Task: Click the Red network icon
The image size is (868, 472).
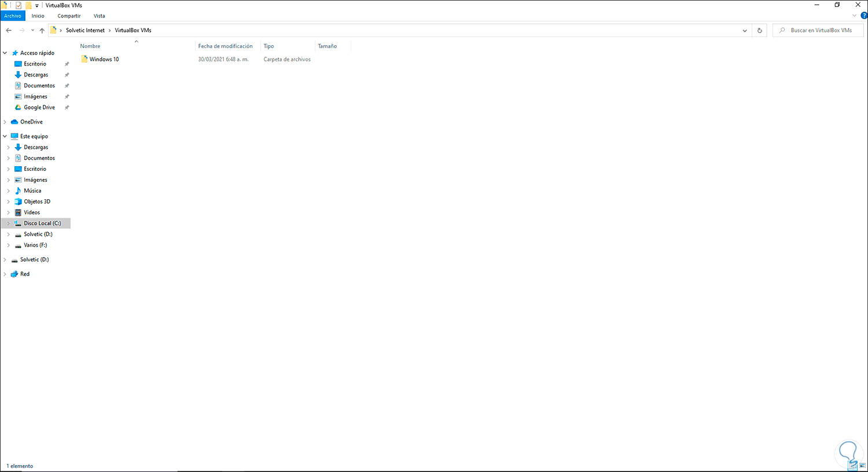Action: 14,274
